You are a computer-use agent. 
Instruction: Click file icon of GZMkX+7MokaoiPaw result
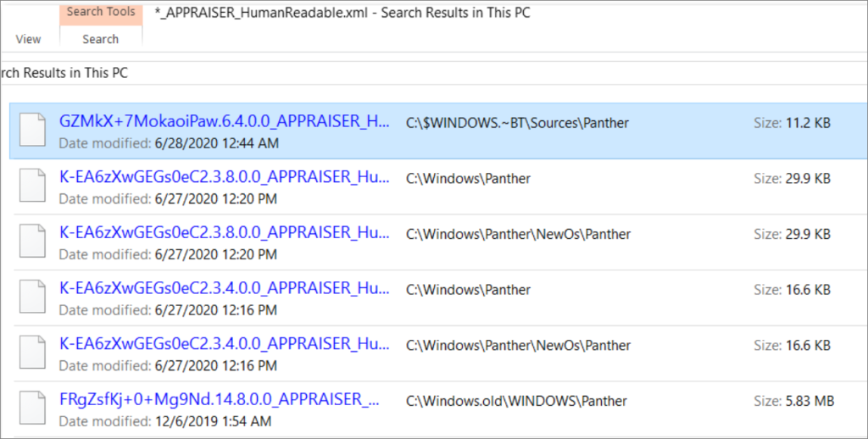pos(31,131)
